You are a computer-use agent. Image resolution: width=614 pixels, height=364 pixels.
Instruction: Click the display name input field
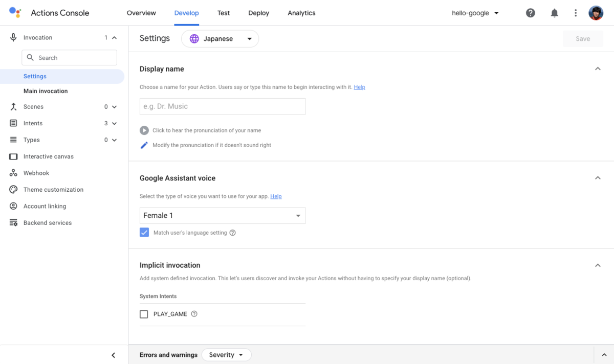pos(223,106)
